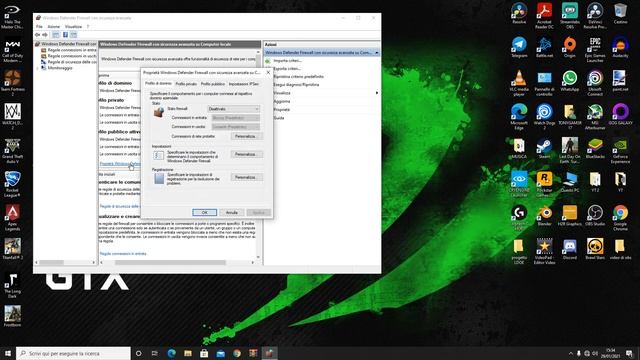Show hidden tray icons chevron
The width and height of the screenshot is (640, 360).
coord(570,353)
